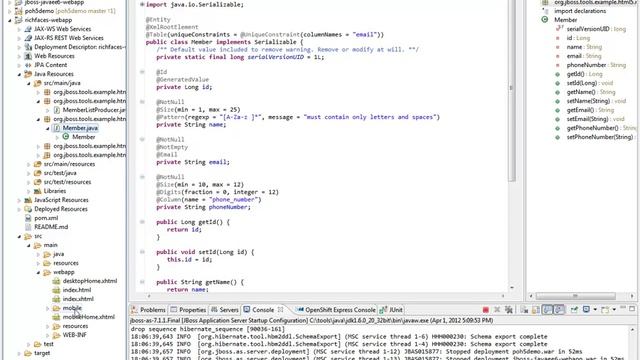
Task: Expand the mobile folder under webapp
Action: (x=48, y=308)
